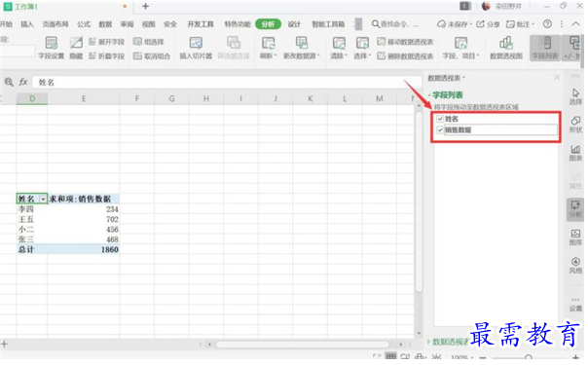Click the horizontal scrollbar
This screenshot has height=365, width=588.
(x=302, y=344)
